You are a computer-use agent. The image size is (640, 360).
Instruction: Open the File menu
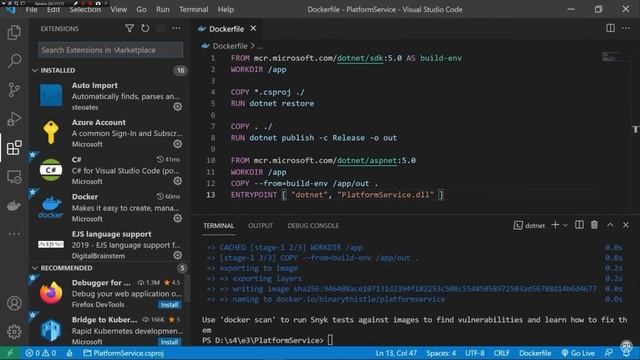coord(31,9)
